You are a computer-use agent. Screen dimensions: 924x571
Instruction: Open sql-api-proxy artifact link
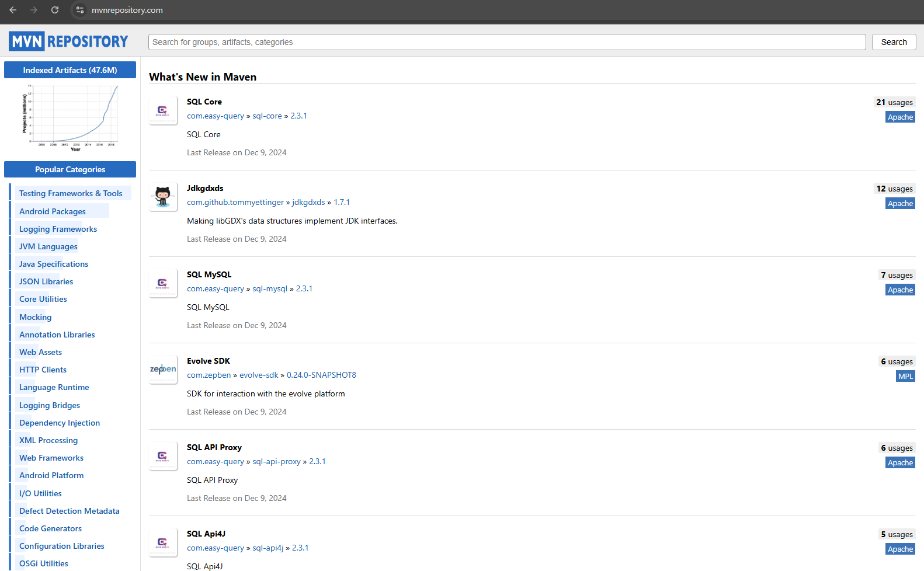(x=276, y=461)
